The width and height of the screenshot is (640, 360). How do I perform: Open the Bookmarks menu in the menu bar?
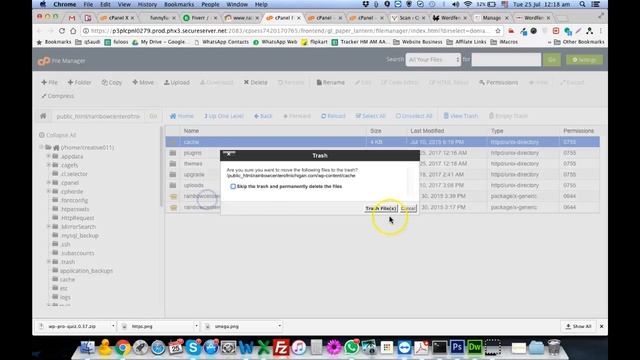(179, 4)
